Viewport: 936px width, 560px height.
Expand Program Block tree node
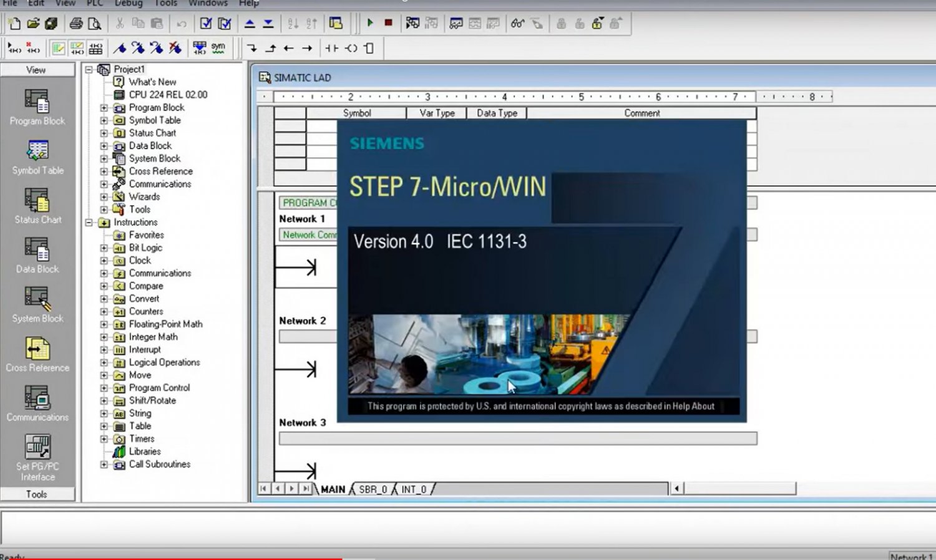tap(104, 107)
